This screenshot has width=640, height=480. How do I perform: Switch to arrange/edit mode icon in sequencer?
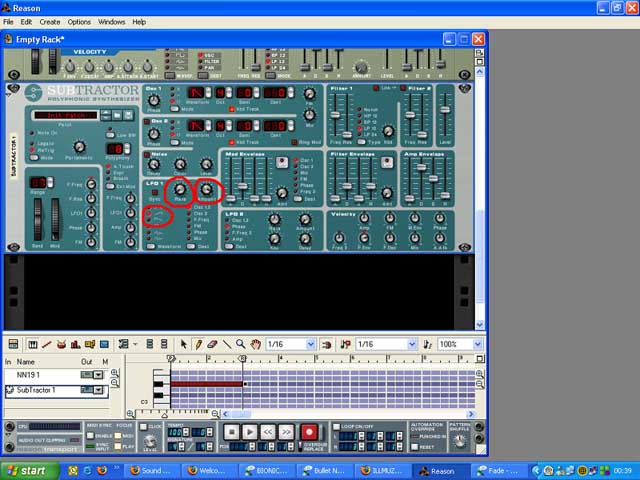click(x=13, y=344)
